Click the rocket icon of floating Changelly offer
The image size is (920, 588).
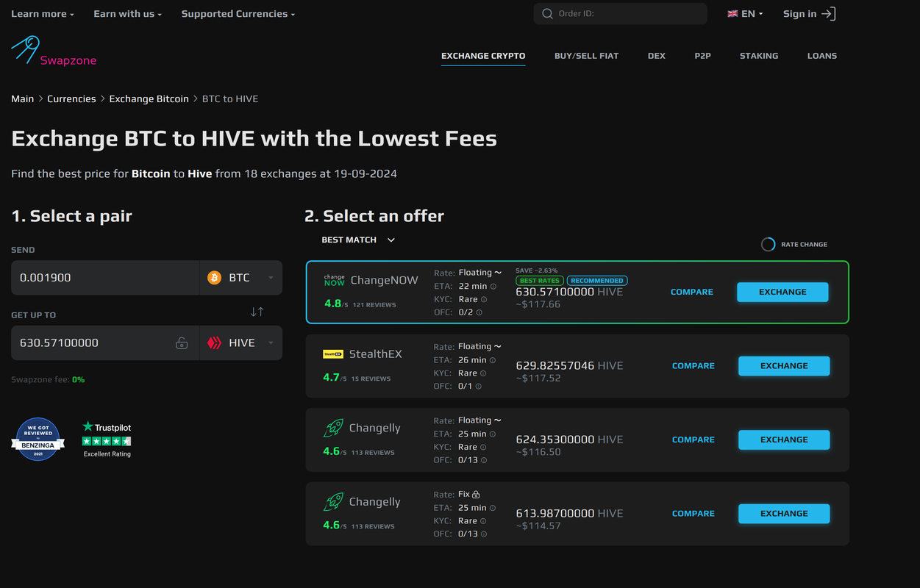pos(333,429)
